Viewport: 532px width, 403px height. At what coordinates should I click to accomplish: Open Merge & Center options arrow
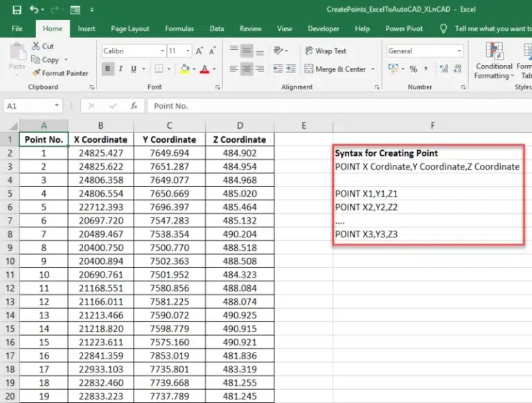coord(373,69)
